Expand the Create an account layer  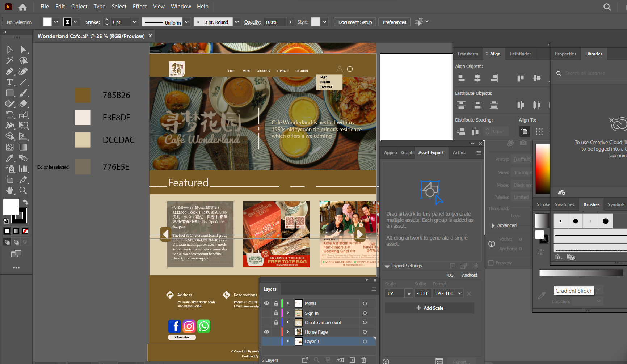[288, 322]
